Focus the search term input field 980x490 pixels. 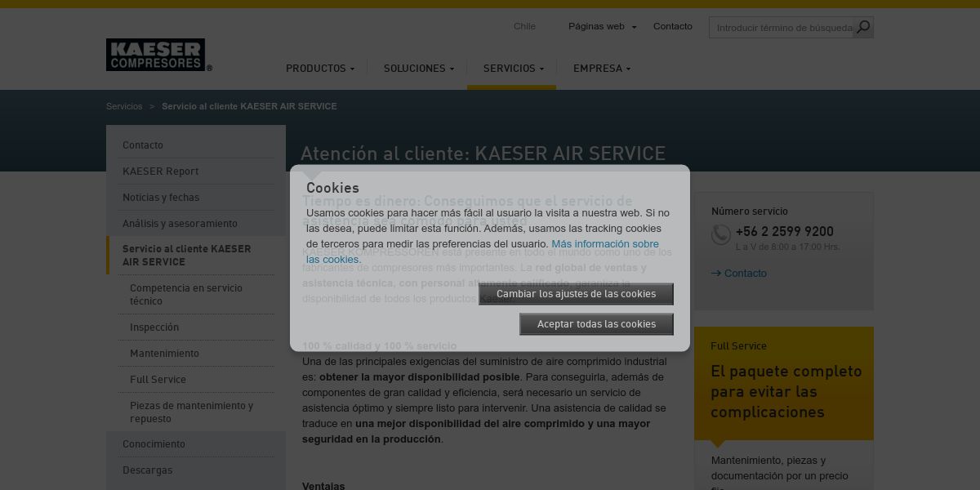[x=781, y=27]
